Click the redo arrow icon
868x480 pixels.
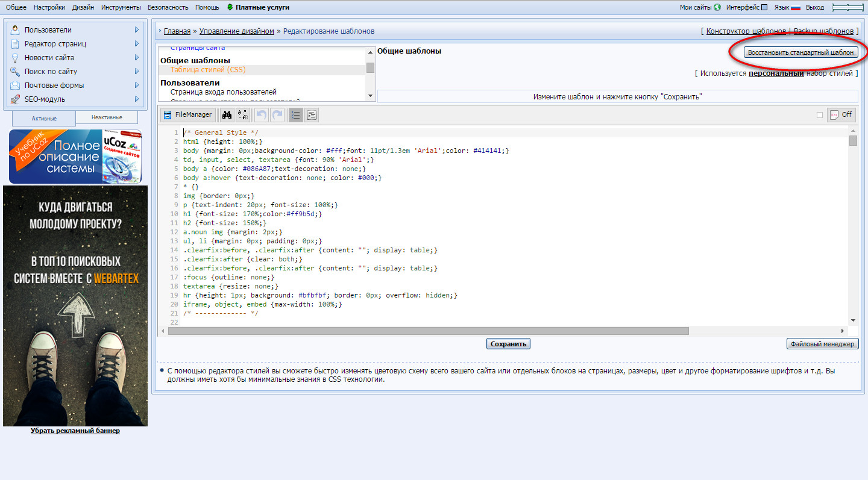[x=277, y=114]
